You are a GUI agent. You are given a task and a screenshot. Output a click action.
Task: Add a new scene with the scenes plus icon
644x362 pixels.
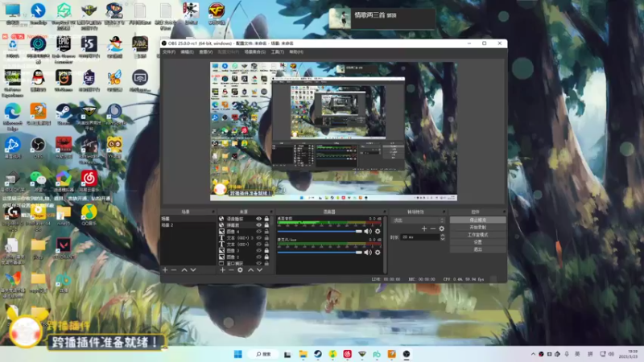click(x=165, y=270)
